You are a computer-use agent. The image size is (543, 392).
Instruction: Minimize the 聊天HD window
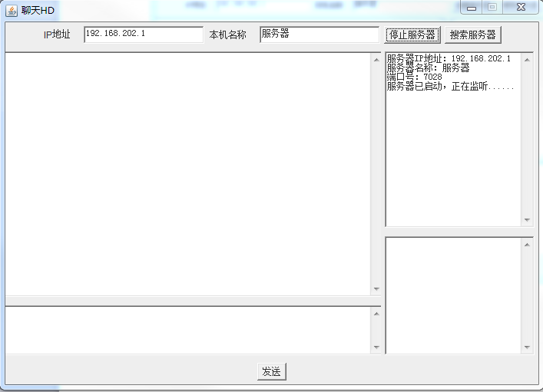(472, 7)
